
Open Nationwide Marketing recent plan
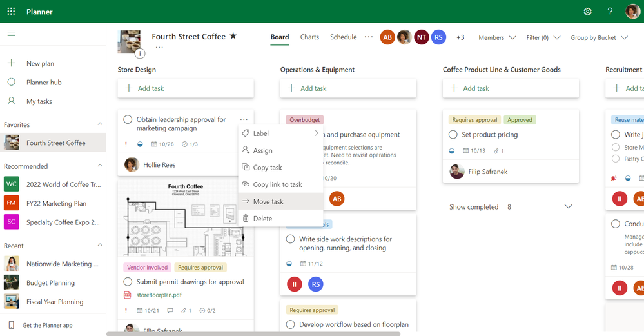(63, 264)
